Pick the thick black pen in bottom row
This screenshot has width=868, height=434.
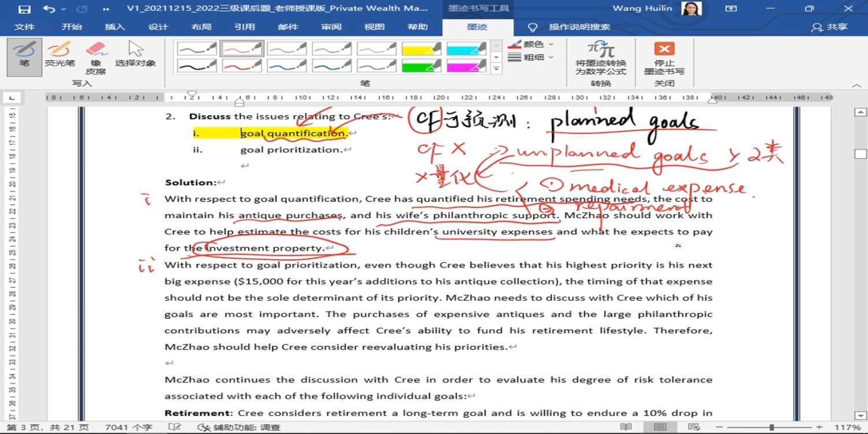click(197, 65)
